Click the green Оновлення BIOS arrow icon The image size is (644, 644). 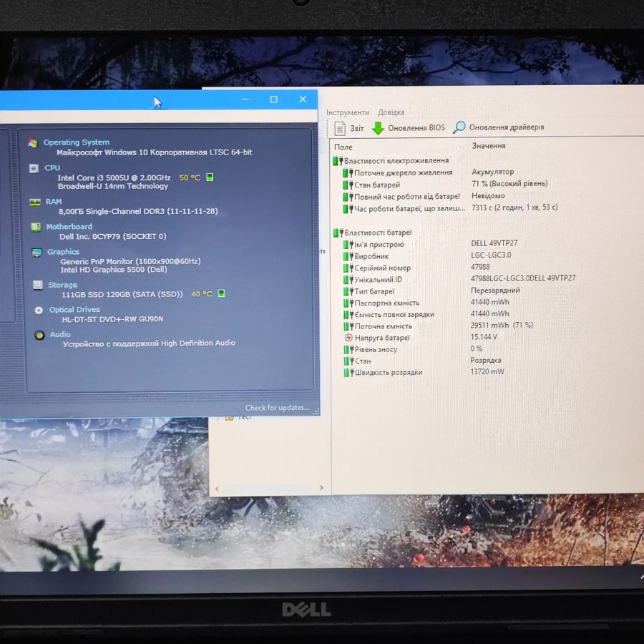pos(378,128)
